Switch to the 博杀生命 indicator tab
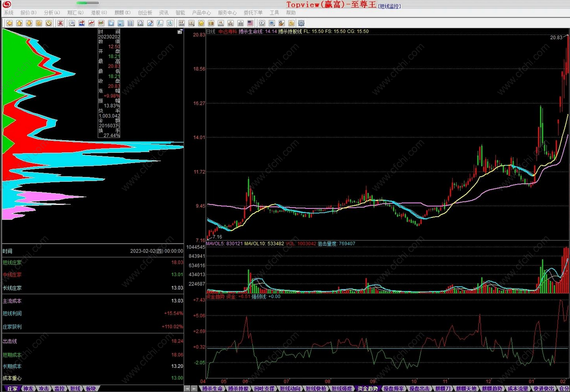Image resolution: width=570 pixels, height=392 pixels. point(213,388)
